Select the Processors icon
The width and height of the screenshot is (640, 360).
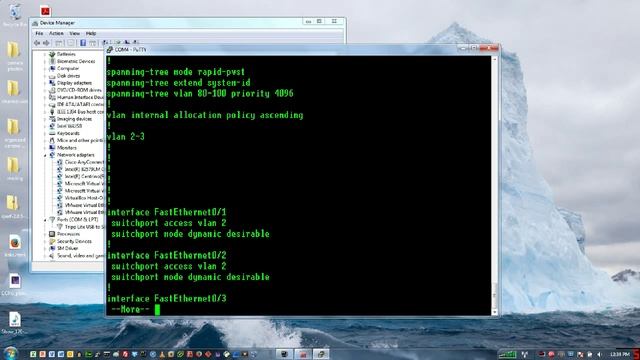point(52,234)
